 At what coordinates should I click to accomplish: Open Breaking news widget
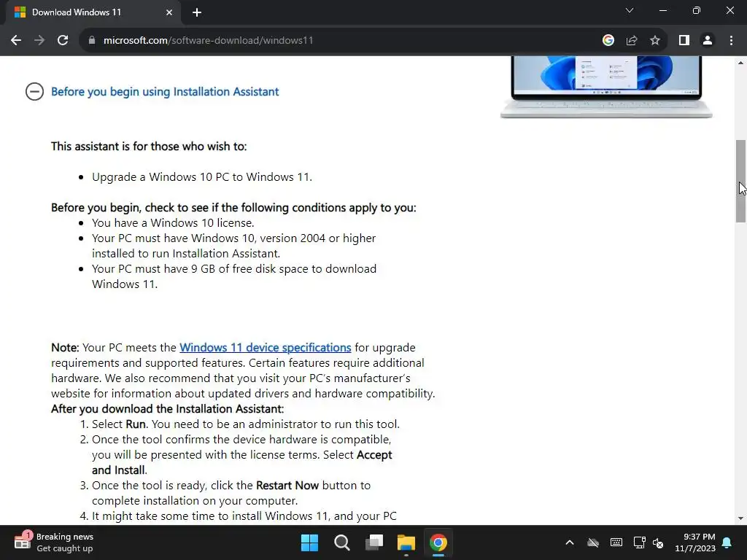point(53,542)
